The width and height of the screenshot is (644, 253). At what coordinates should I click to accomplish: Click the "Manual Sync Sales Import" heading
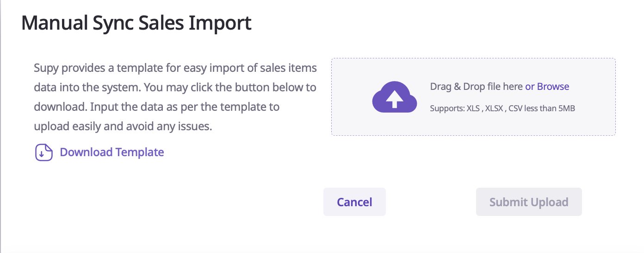pos(136,23)
